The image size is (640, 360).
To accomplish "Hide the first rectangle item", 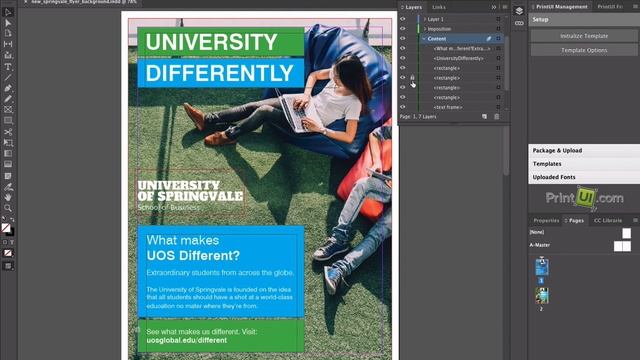I will point(403,68).
